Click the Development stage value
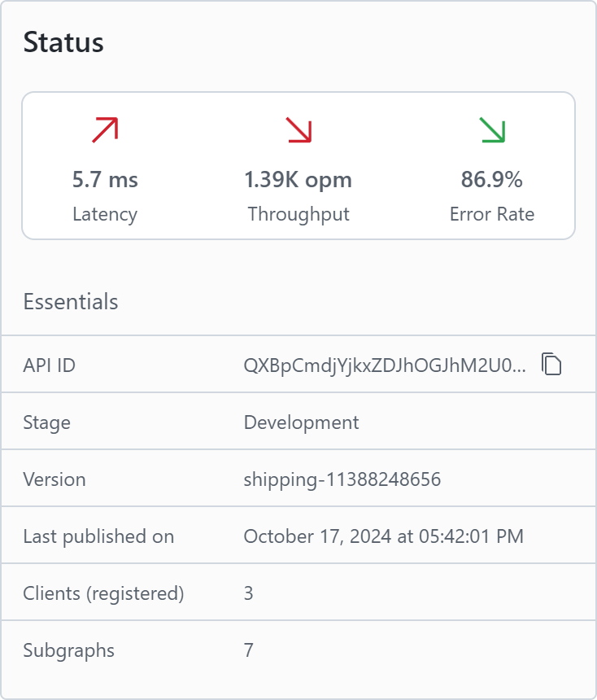This screenshot has height=700, width=597. pos(301,422)
